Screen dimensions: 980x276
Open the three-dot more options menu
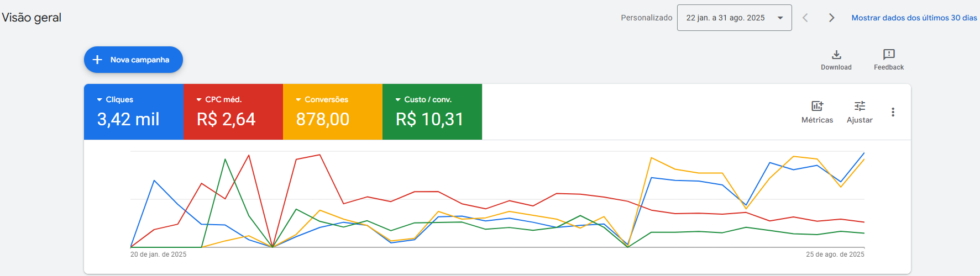[x=893, y=112]
